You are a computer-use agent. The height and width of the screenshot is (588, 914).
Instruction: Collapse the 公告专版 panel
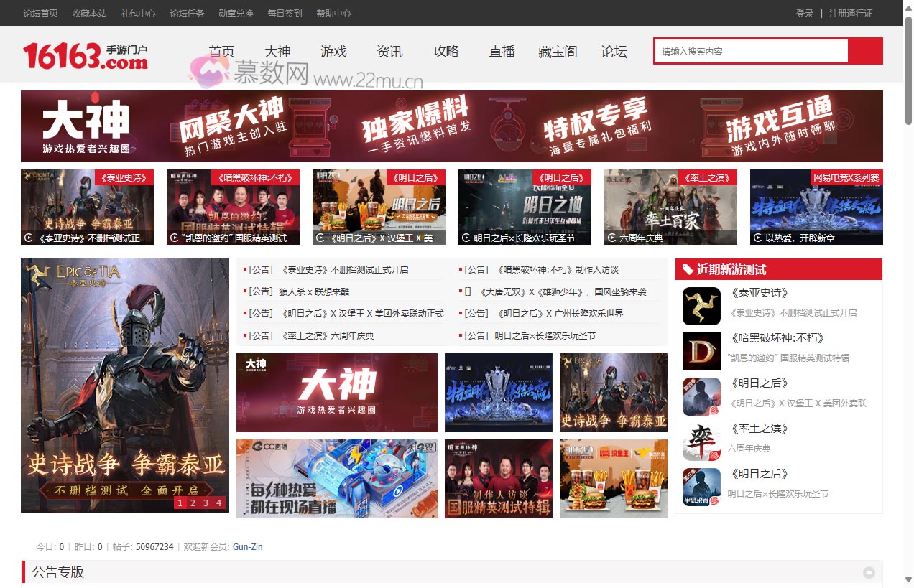click(867, 572)
